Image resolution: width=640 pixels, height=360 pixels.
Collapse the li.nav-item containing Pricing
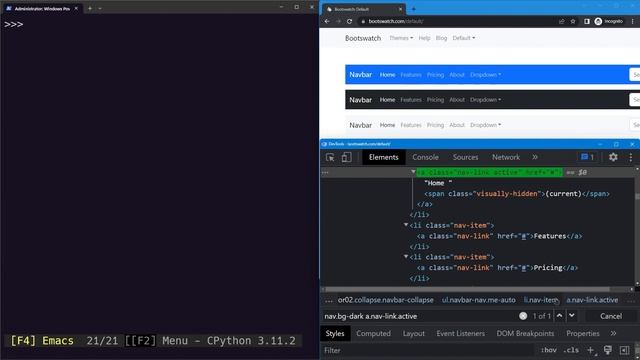click(406, 257)
